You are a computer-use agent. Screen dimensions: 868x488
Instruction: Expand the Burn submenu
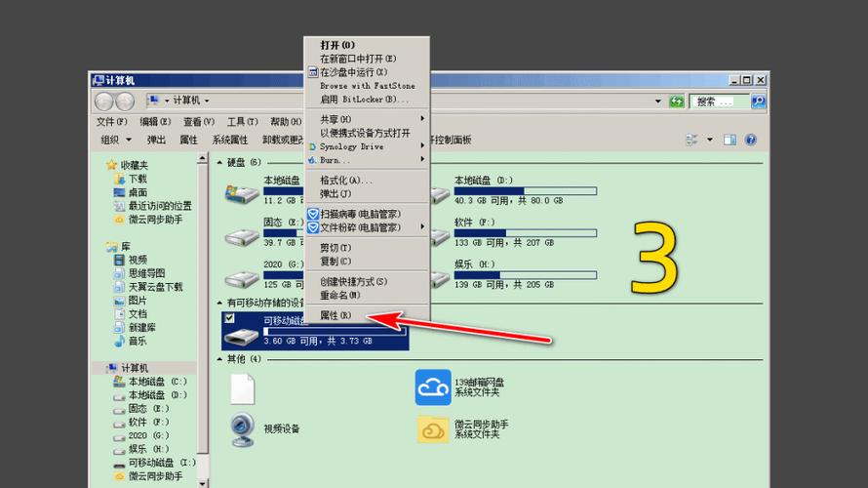pyautogui.click(x=422, y=159)
